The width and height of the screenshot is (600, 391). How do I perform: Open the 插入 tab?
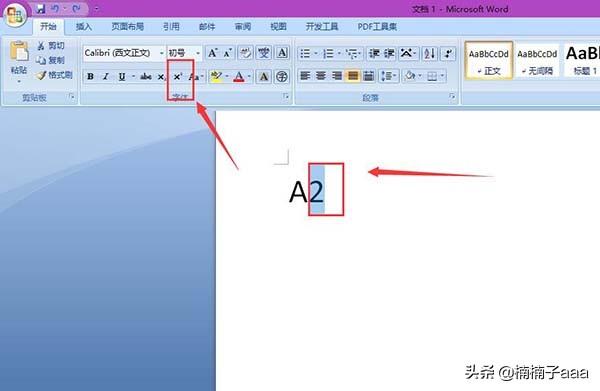pos(84,26)
